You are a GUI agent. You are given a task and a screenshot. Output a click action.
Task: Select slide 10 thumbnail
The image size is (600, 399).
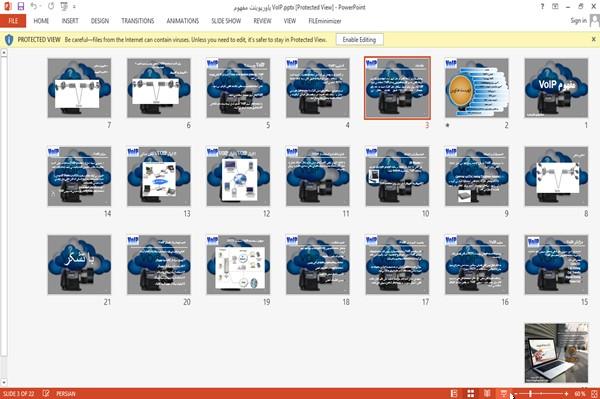[397, 176]
